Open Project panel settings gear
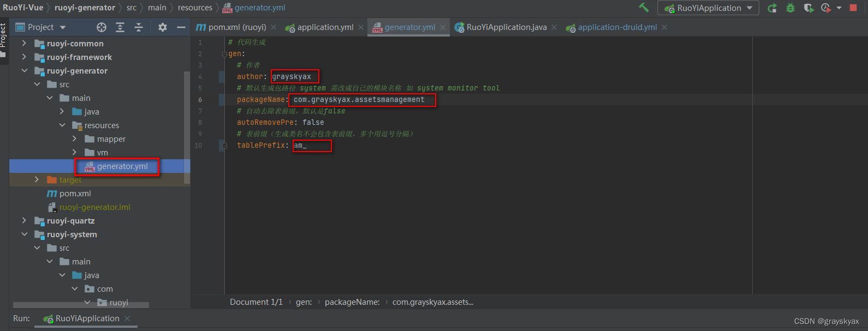Screen dimensions: 868x331 pos(162,27)
